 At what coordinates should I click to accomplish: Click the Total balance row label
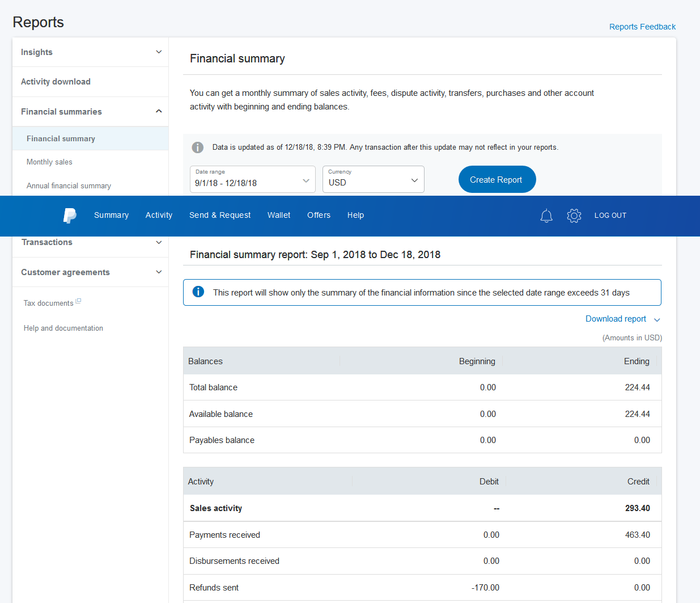click(213, 387)
